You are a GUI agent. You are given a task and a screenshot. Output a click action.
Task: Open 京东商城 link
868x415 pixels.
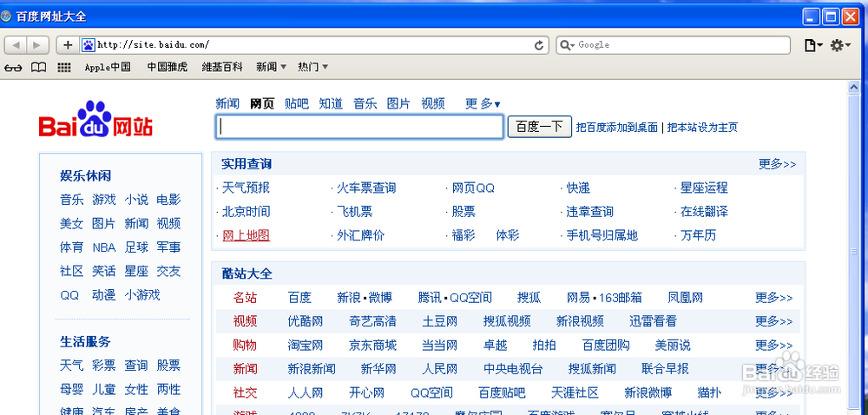coord(372,346)
